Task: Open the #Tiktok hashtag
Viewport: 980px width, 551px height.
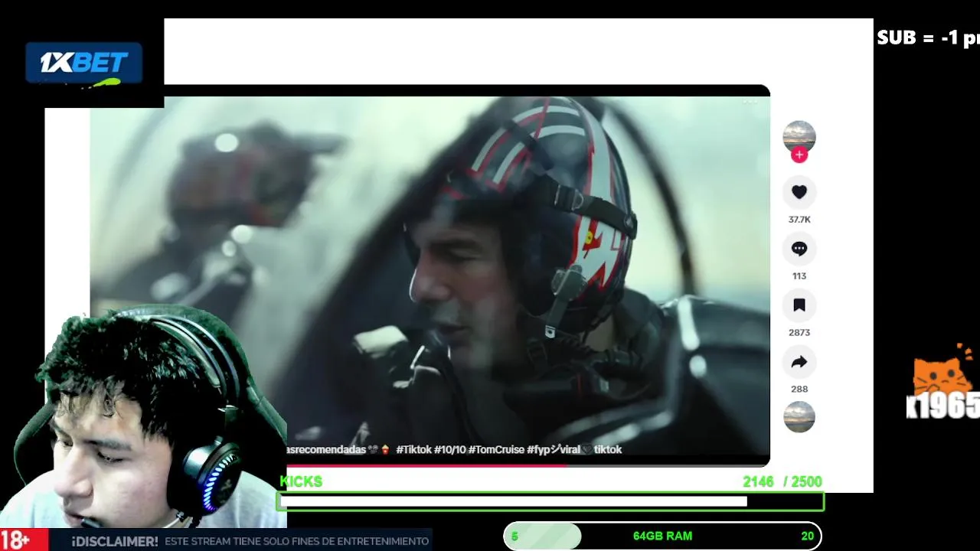Action: click(x=413, y=450)
